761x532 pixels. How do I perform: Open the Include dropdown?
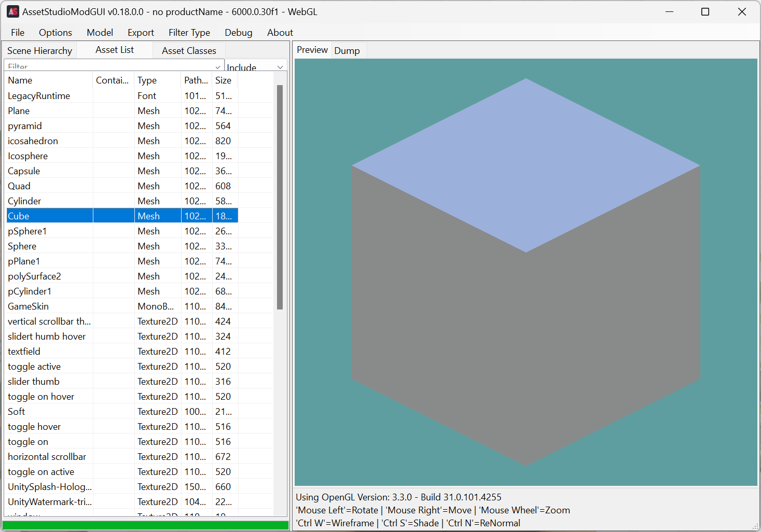(256, 67)
